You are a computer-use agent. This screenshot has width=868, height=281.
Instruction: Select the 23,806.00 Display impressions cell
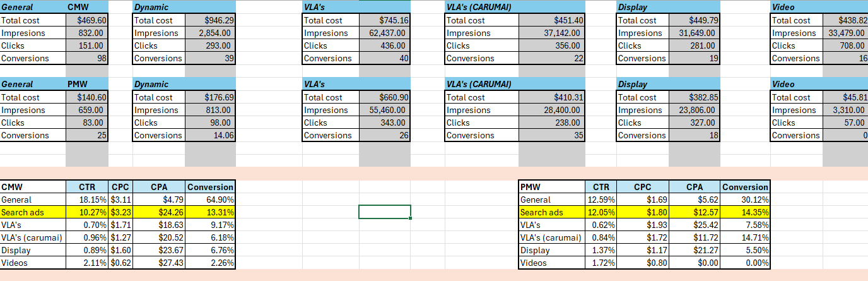[694, 110]
